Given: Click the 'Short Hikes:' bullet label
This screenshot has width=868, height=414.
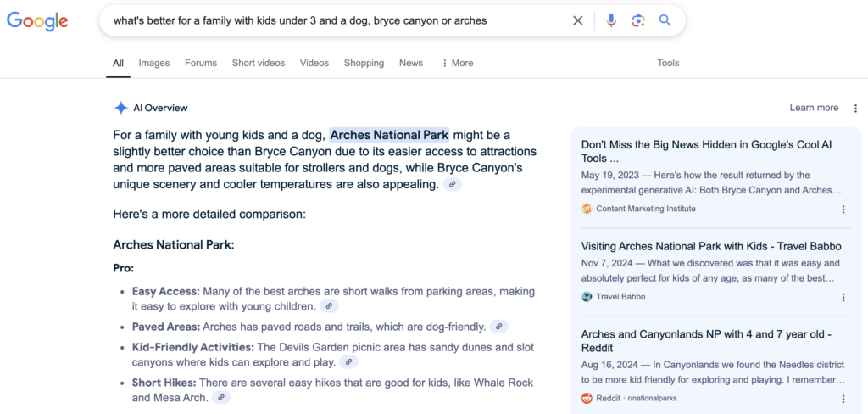Looking at the screenshot, I should tap(164, 383).
